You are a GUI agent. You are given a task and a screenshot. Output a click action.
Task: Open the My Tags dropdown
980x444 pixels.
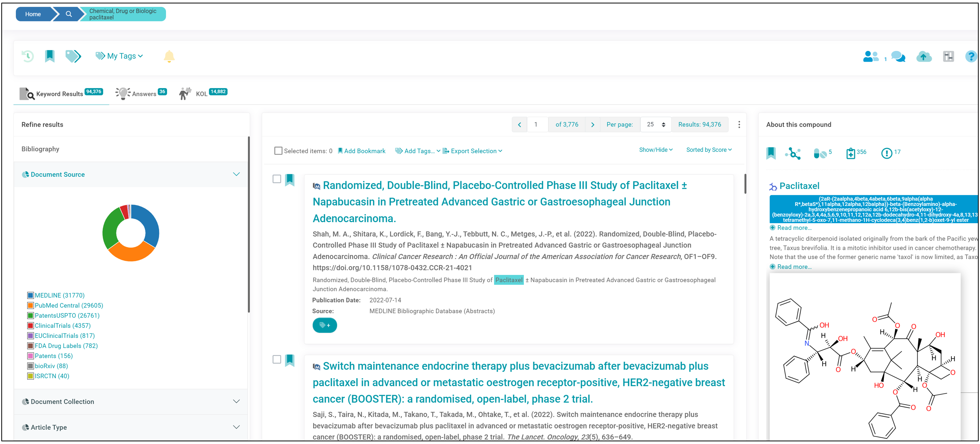click(x=119, y=56)
